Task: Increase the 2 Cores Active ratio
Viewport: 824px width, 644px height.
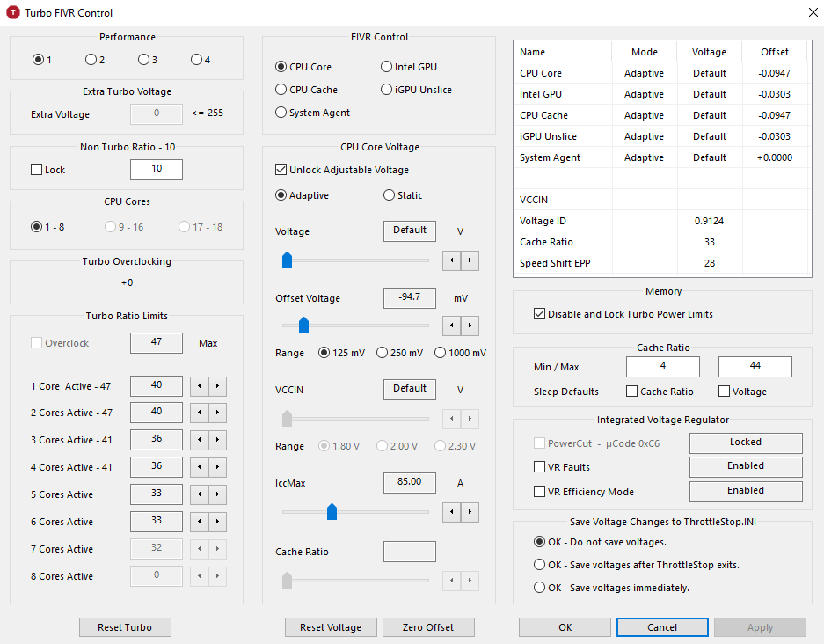Action: (x=217, y=413)
